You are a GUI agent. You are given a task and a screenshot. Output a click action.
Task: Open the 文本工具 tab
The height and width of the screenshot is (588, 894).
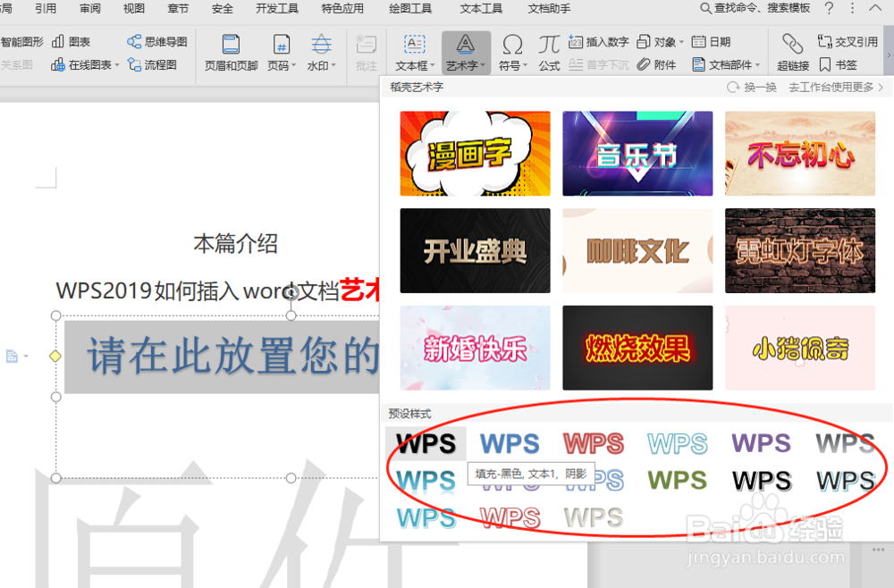coord(481,8)
